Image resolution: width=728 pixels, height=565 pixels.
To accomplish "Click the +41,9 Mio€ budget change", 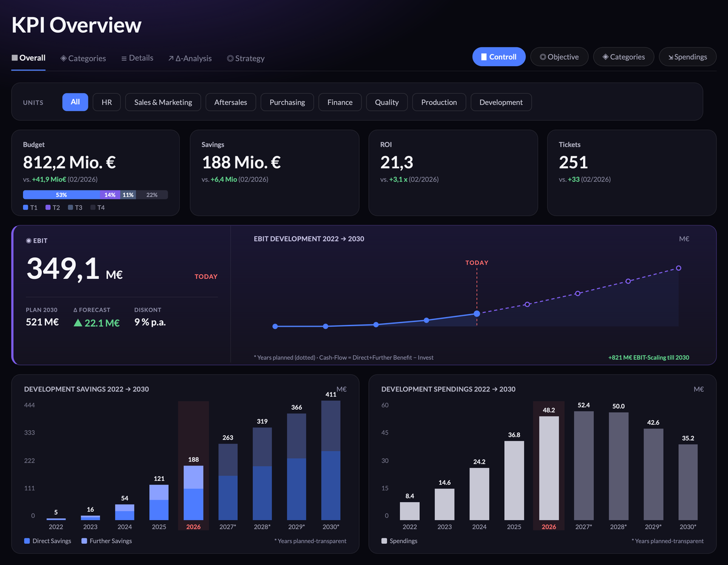I will (x=49, y=179).
